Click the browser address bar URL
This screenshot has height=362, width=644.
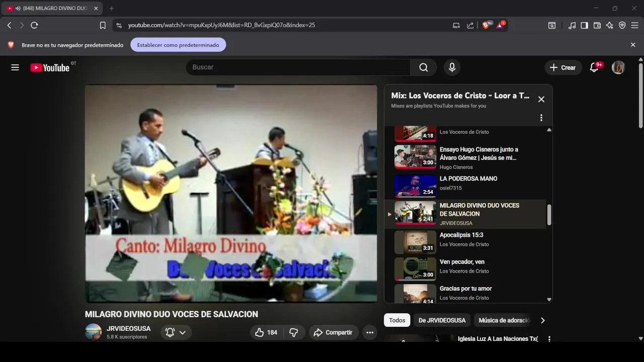221,25
